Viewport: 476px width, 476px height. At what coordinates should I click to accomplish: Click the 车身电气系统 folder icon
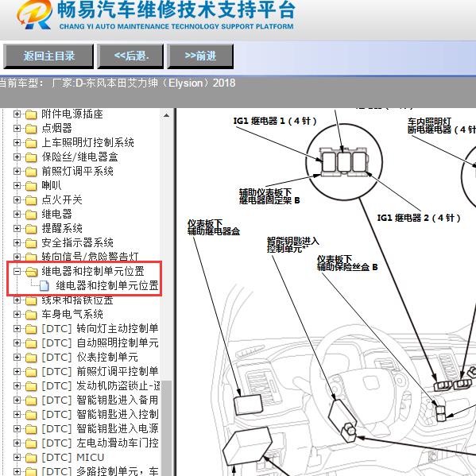31,315
